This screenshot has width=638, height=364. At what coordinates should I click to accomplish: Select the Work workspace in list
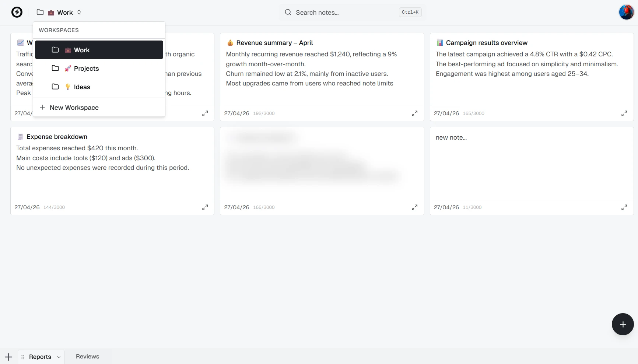(x=99, y=50)
